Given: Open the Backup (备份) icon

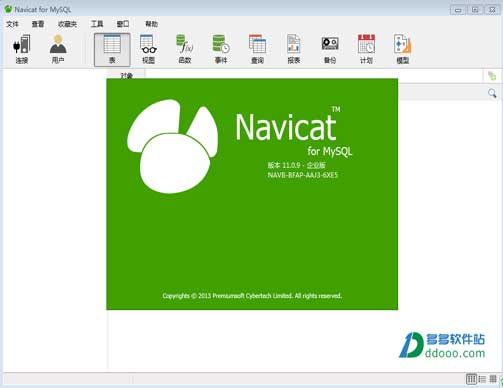Looking at the screenshot, I should tap(330, 49).
